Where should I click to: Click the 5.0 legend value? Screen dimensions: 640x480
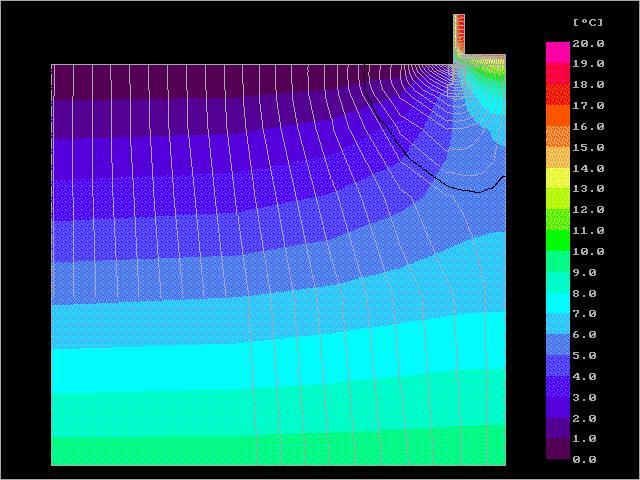click(x=584, y=356)
